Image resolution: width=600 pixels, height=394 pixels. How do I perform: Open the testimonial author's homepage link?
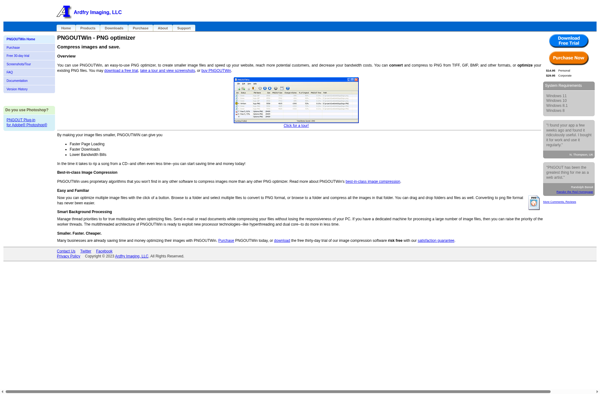point(574,192)
